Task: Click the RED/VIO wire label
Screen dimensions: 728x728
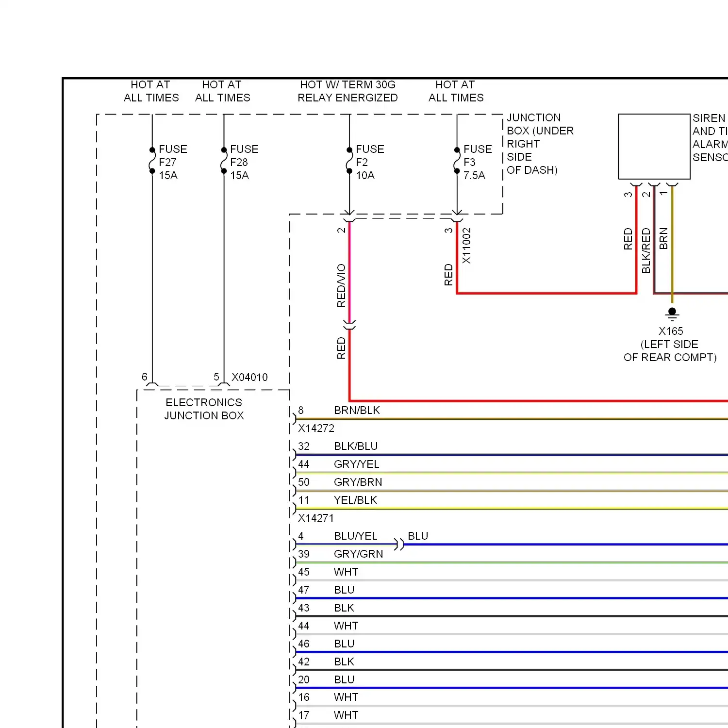Action: [341, 285]
